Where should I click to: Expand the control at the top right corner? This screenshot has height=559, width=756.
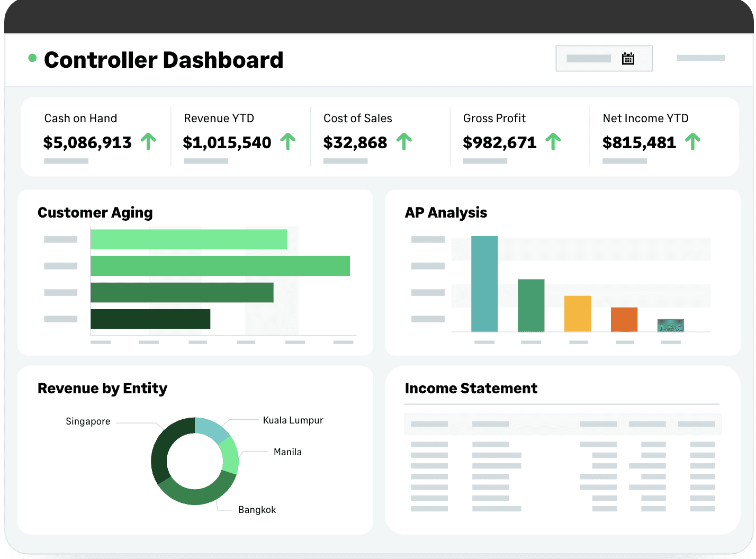pos(700,58)
